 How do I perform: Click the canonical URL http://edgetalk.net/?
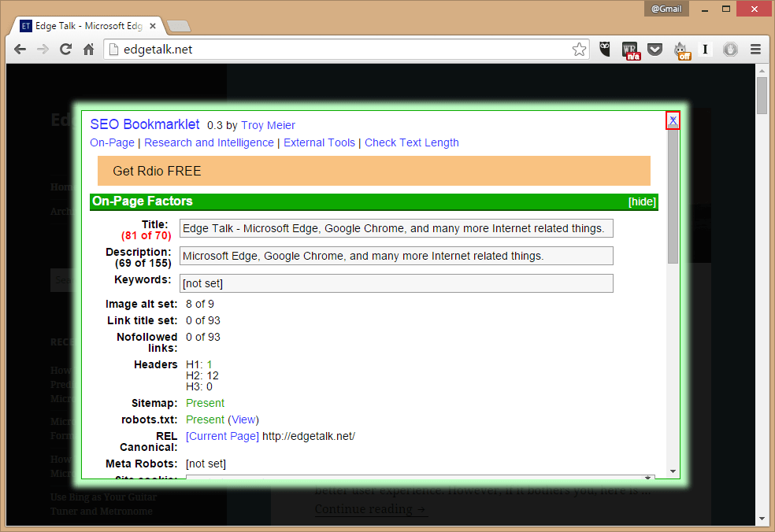click(309, 436)
